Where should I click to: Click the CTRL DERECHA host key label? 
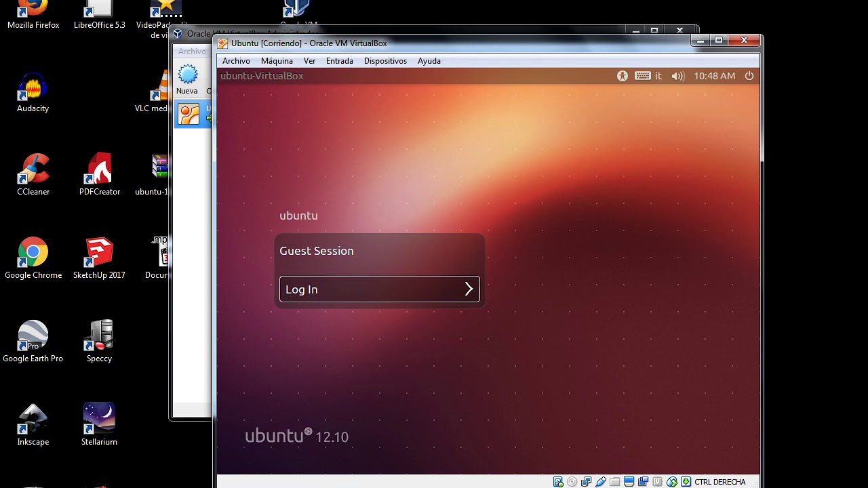point(719,482)
